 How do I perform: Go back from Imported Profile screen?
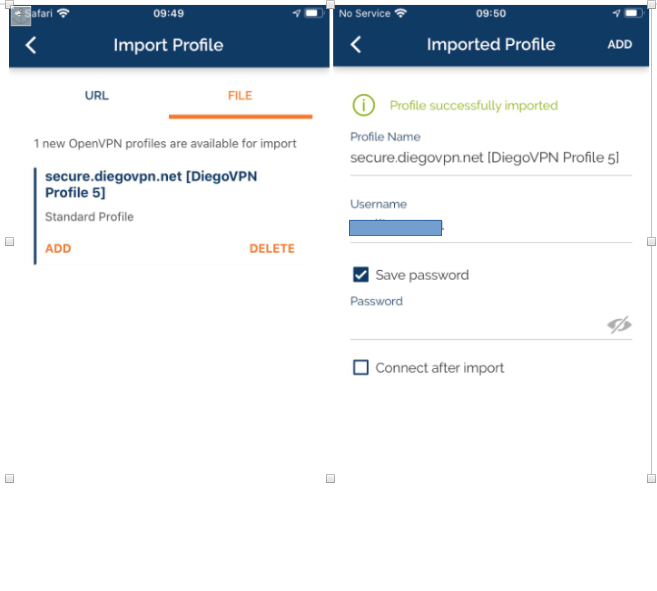click(x=356, y=45)
